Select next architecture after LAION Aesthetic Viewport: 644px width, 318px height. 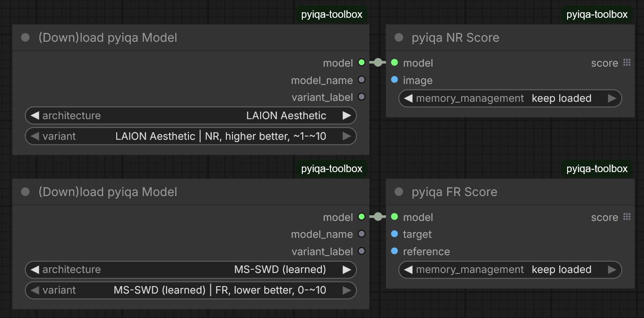346,115
